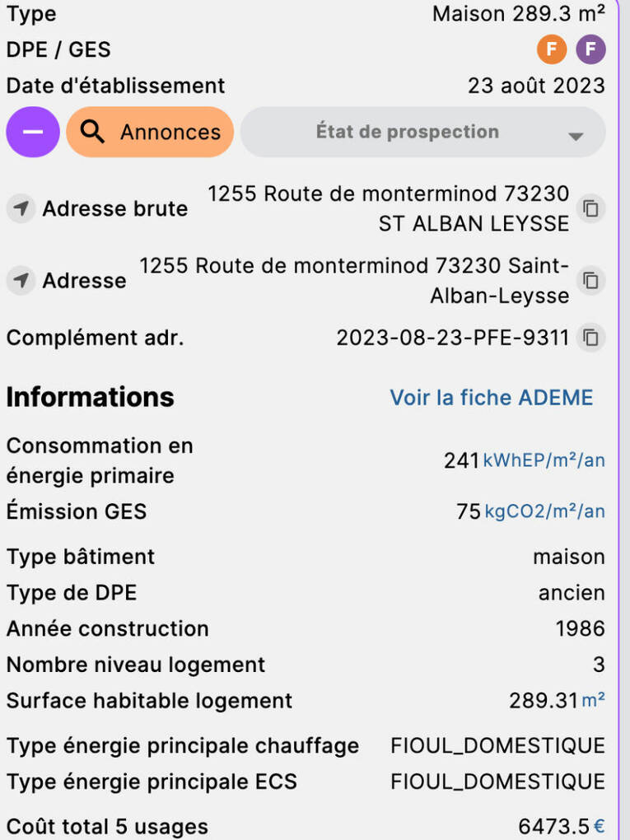This screenshot has width=630, height=840.
Task: Click the purple F GES rating badge
Action: pyautogui.click(x=590, y=49)
